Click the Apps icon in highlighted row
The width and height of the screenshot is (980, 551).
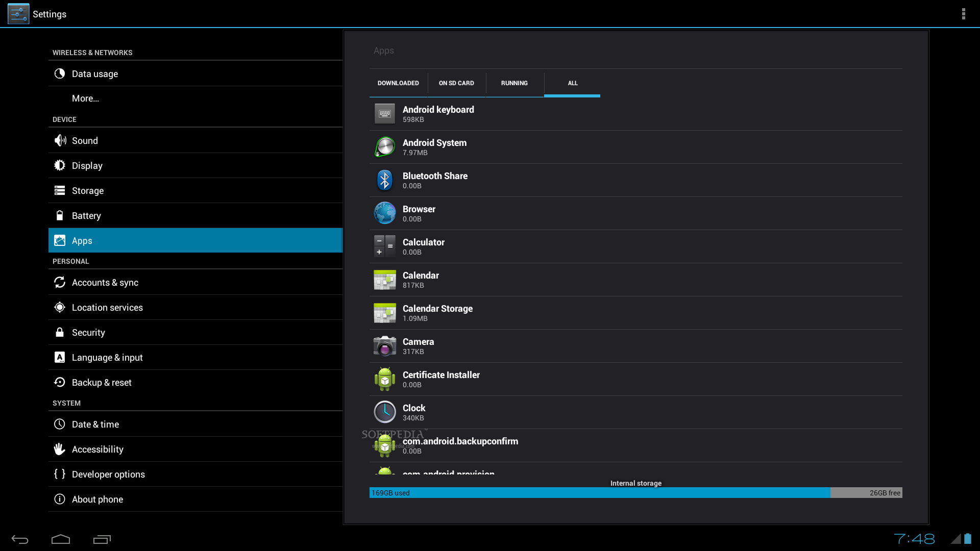pos(60,240)
